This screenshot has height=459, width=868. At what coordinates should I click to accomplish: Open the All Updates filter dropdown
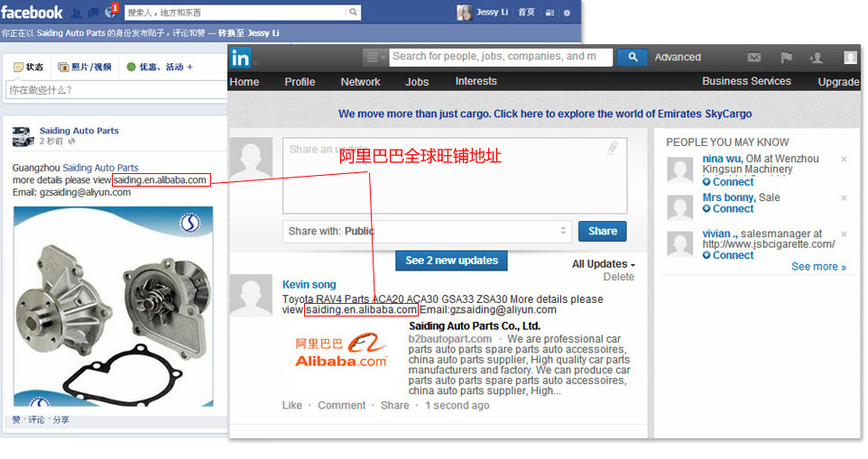(x=604, y=264)
